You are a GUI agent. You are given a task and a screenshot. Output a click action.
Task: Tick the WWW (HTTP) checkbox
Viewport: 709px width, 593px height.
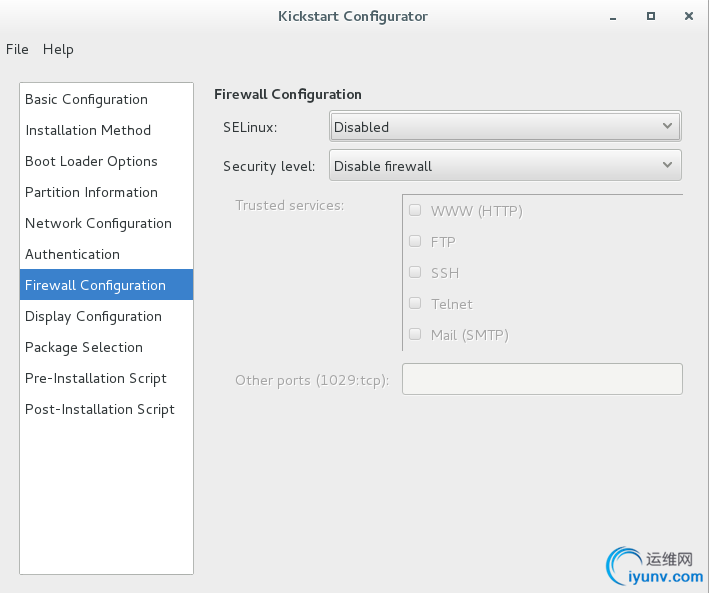click(x=415, y=211)
